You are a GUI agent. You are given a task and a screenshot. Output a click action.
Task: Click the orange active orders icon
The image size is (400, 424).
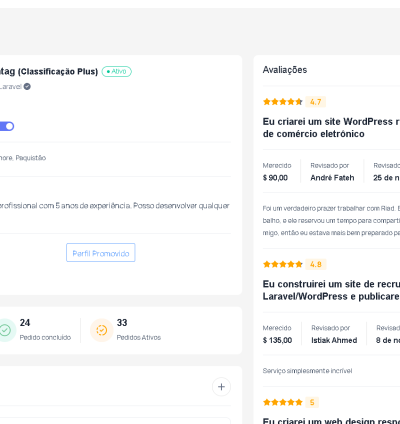(x=102, y=330)
